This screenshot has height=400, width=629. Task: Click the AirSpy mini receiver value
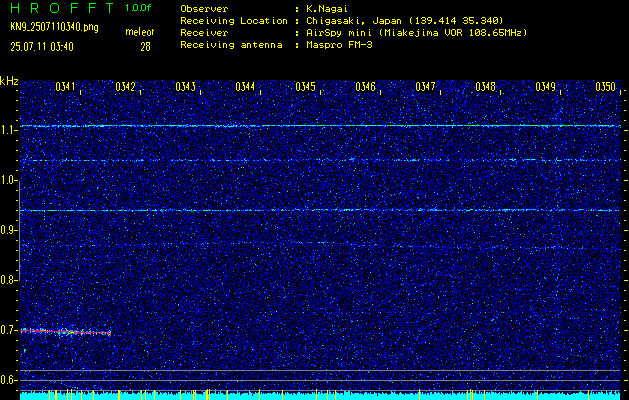417,33
